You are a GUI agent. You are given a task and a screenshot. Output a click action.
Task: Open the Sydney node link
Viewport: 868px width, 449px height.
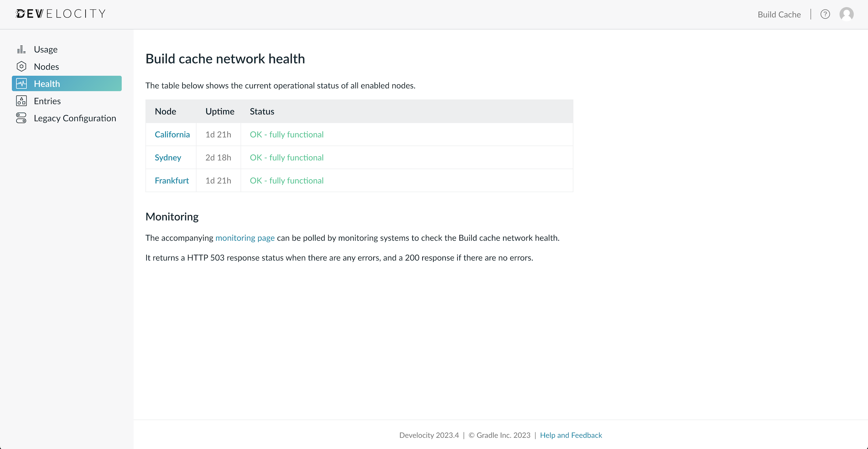point(168,158)
